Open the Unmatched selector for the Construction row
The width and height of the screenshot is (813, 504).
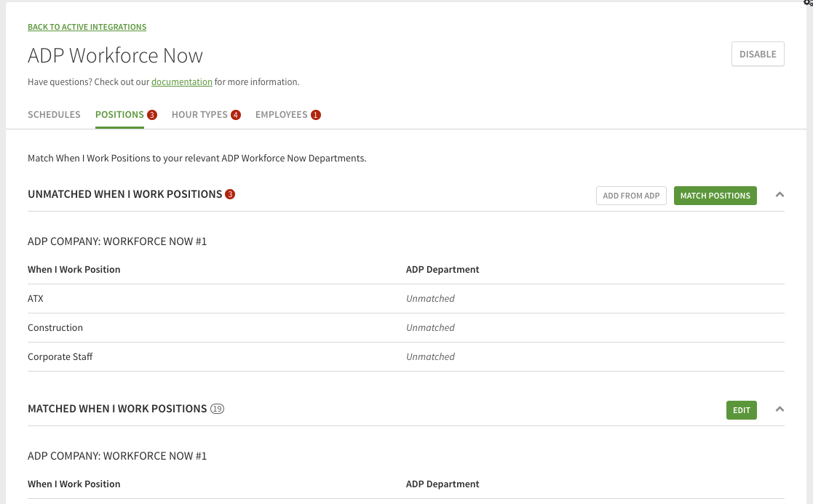coord(430,327)
